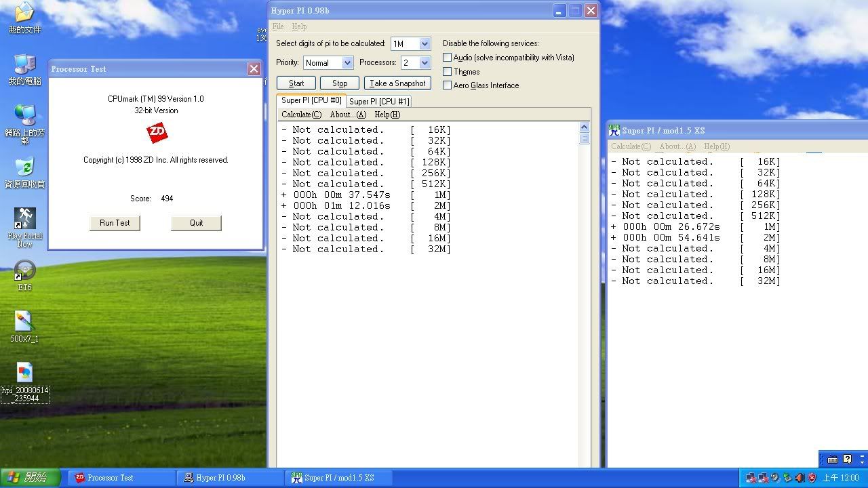The width and height of the screenshot is (868, 488).
Task: Click Take a Snapshot button
Action: 397,83
